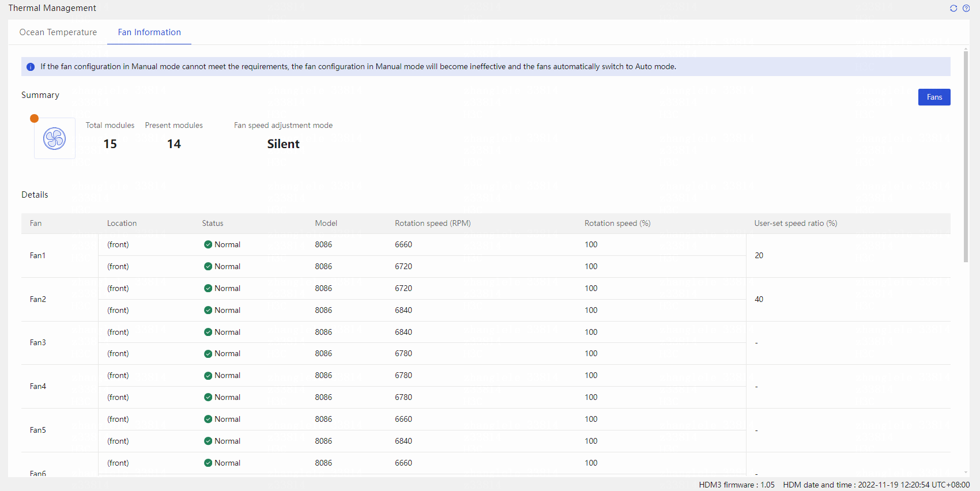Click the Present modules value 14
Image resolution: width=980 pixels, height=491 pixels.
pos(174,144)
